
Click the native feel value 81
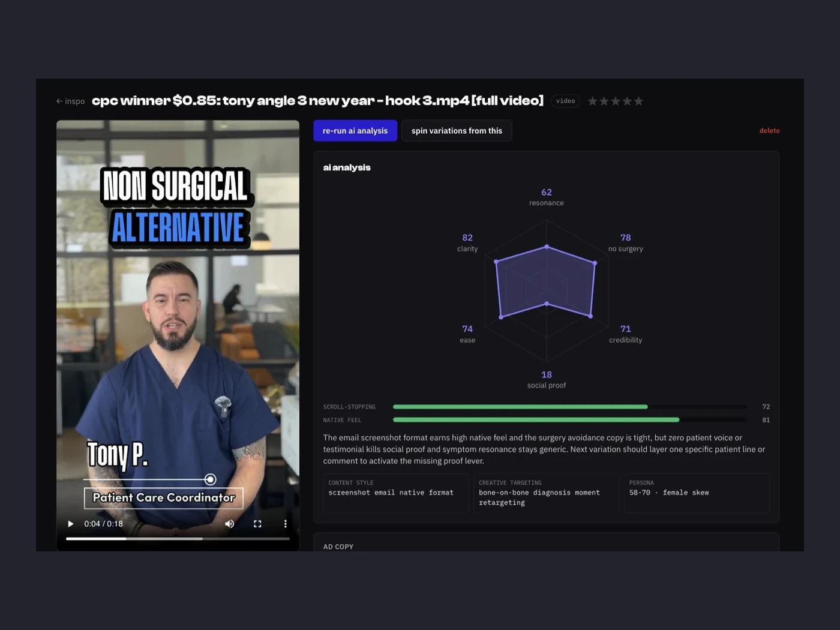(766, 420)
